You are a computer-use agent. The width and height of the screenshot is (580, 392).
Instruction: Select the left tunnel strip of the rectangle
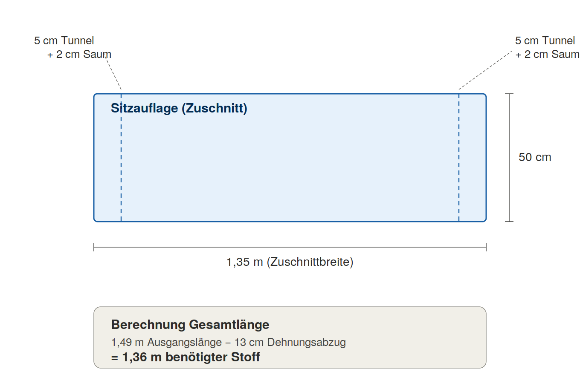(107, 158)
